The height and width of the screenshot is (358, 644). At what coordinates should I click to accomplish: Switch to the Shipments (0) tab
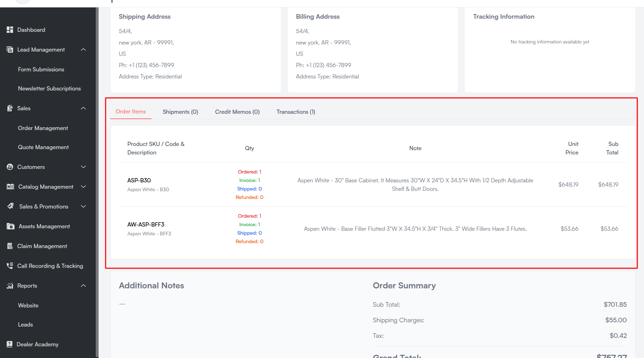point(181,112)
